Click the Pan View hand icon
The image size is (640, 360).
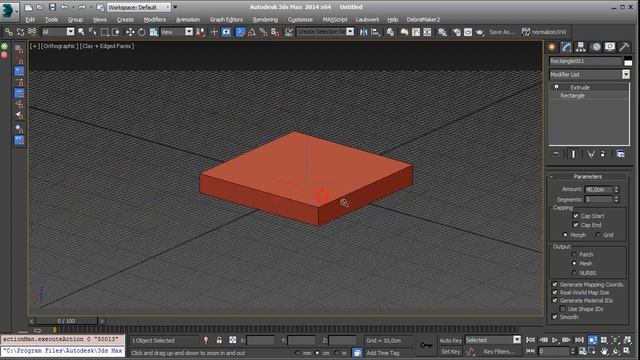pos(604,351)
